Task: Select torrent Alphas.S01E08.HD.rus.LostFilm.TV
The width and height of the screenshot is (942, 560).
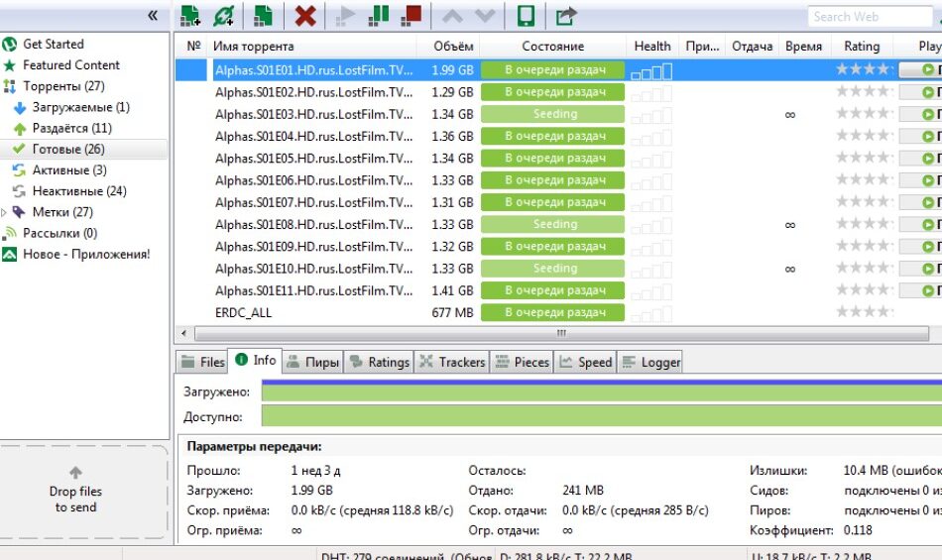Action: coord(313,224)
